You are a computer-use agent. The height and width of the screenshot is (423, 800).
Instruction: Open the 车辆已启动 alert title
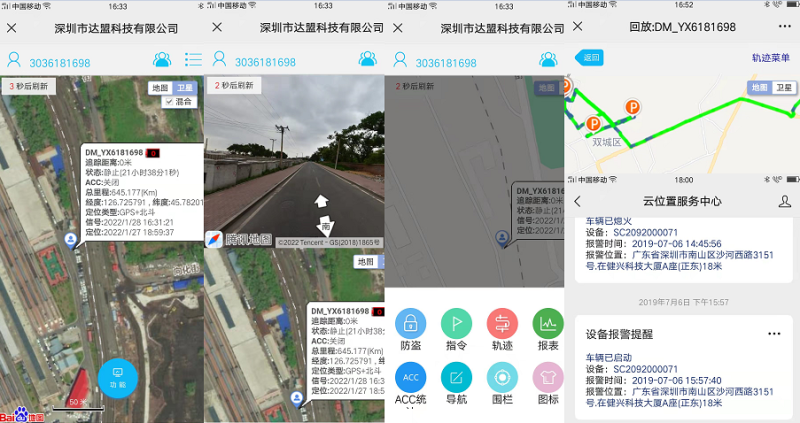[x=609, y=358]
